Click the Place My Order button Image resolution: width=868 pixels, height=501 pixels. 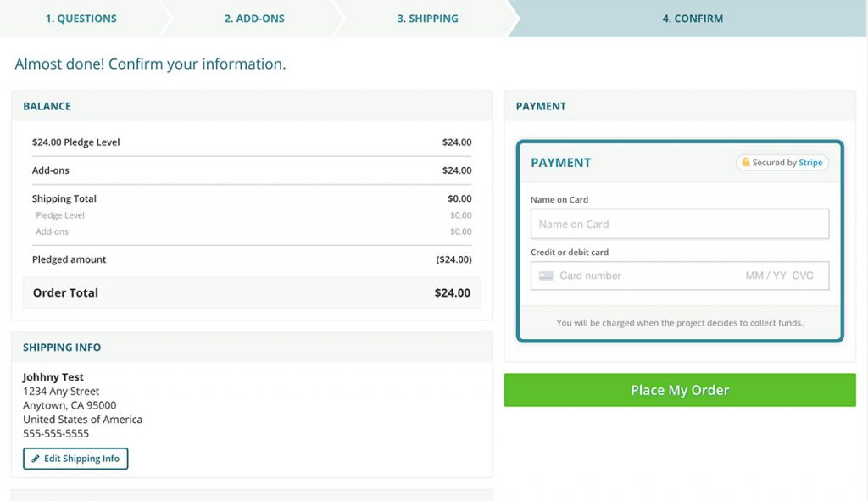(680, 390)
